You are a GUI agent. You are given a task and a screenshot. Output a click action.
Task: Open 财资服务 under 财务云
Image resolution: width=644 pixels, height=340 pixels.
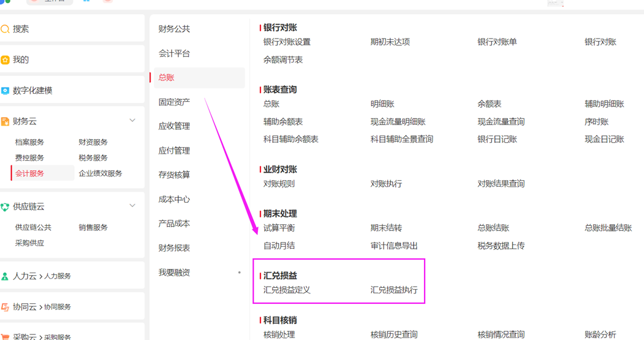93,142
